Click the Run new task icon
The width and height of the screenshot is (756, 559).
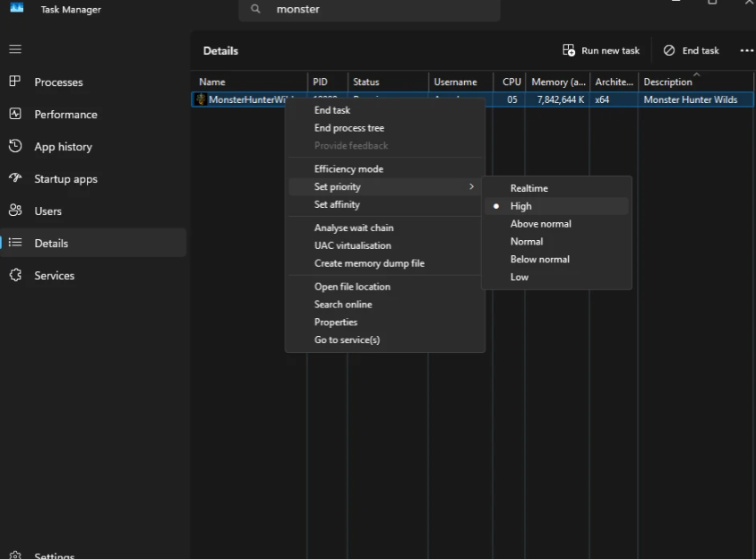pos(569,50)
